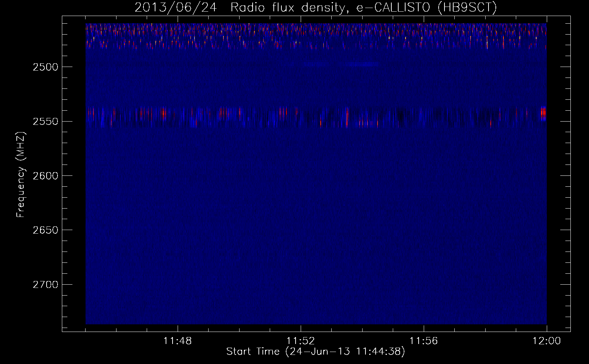Screen dimensions: 589x364
Task: Click the date '2013/06/24' in the title
Action: 176,8
